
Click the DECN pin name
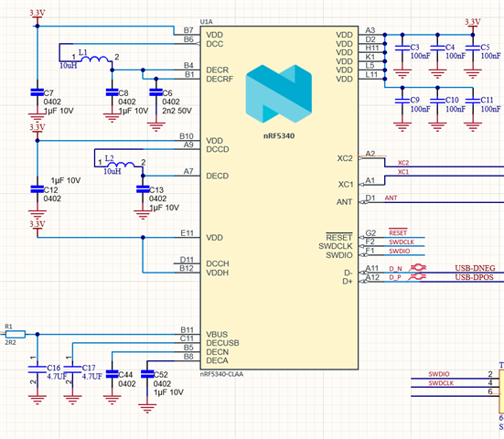(x=218, y=352)
